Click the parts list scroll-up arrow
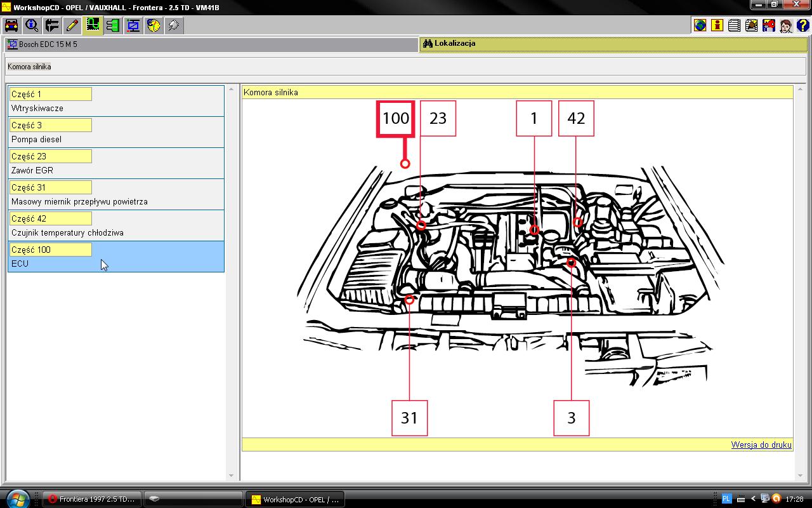812x508 pixels. pyautogui.click(x=231, y=88)
